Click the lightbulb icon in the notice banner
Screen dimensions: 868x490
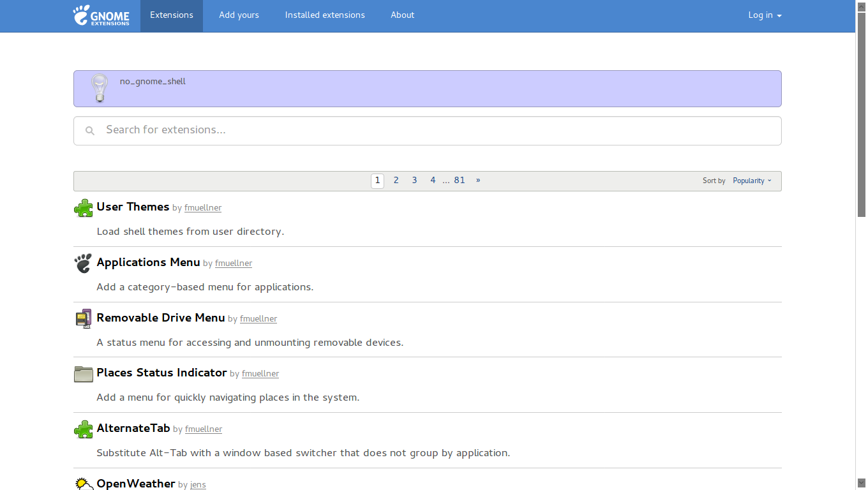(x=100, y=88)
